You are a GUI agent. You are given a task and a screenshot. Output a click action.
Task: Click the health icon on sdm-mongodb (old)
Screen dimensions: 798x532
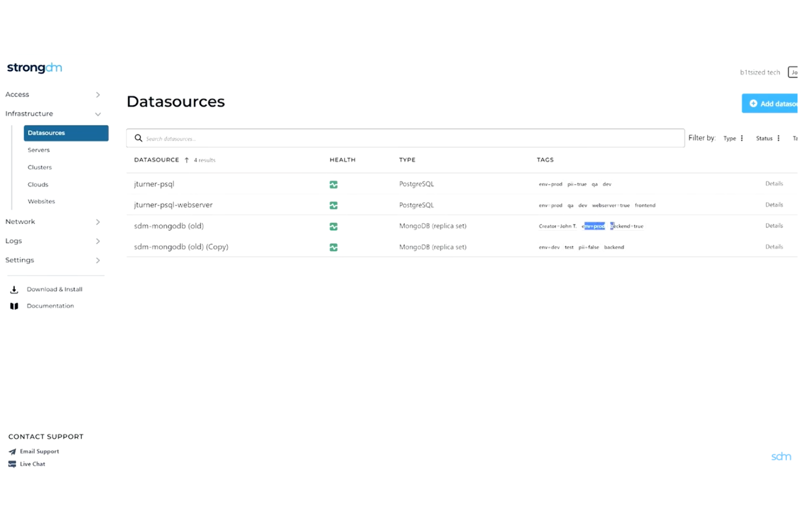click(333, 226)
